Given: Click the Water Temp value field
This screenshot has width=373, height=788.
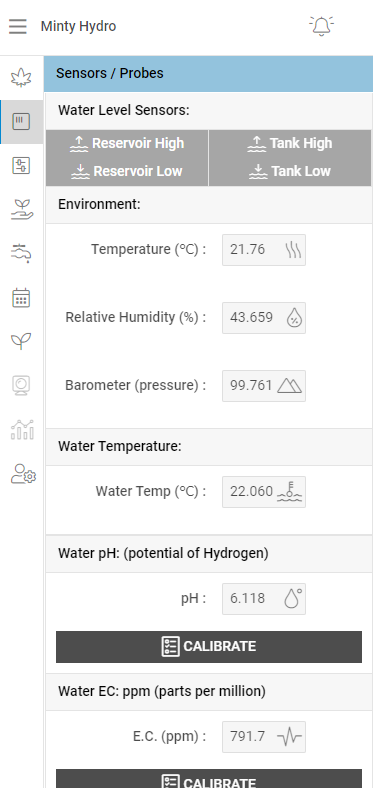Looking at the screenshot, I should click(x=264, y=491).
